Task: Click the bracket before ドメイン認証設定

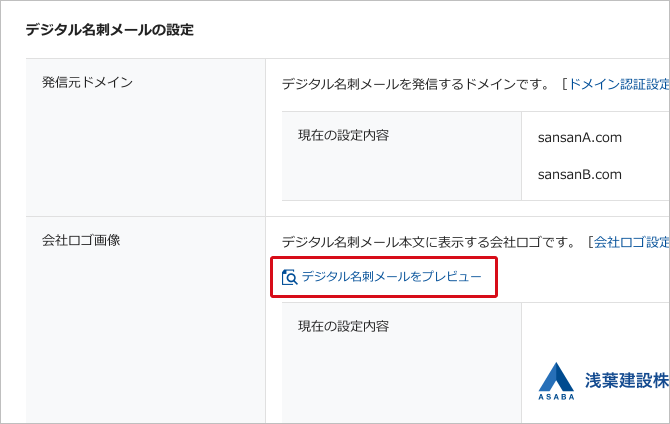Action: (x=564, y=85)
